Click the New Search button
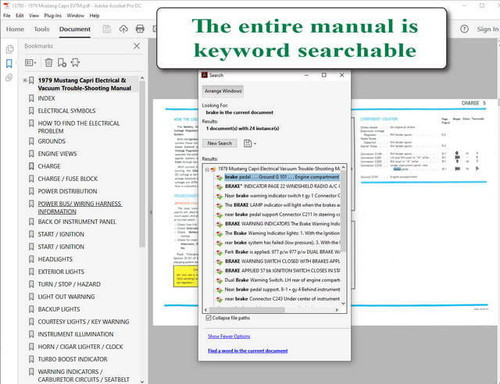This screenshot has width=500, height=384. click(x=220, y=143)
